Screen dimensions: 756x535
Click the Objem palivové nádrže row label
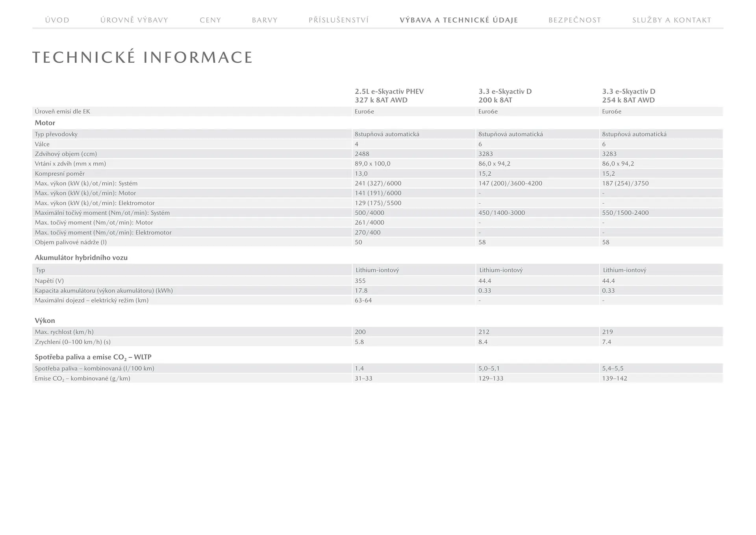click(70, 242)
